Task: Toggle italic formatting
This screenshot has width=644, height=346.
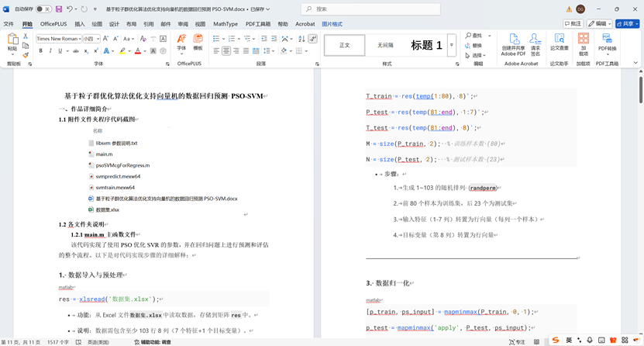Action: point(50,51)
